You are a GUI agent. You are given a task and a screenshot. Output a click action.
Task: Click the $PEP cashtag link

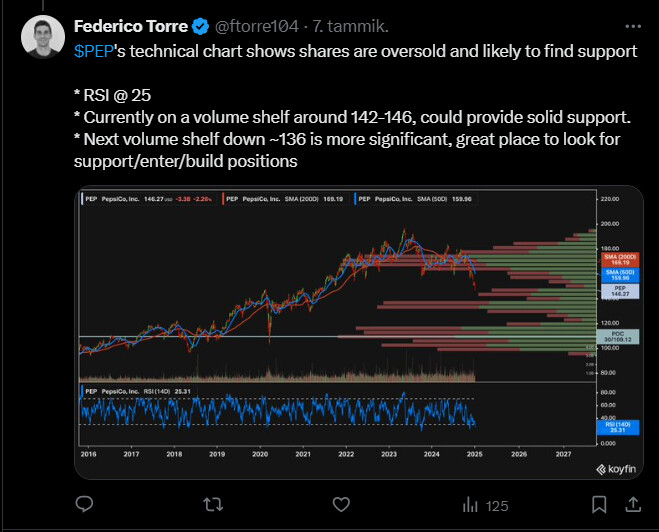[x=93, y=51]
